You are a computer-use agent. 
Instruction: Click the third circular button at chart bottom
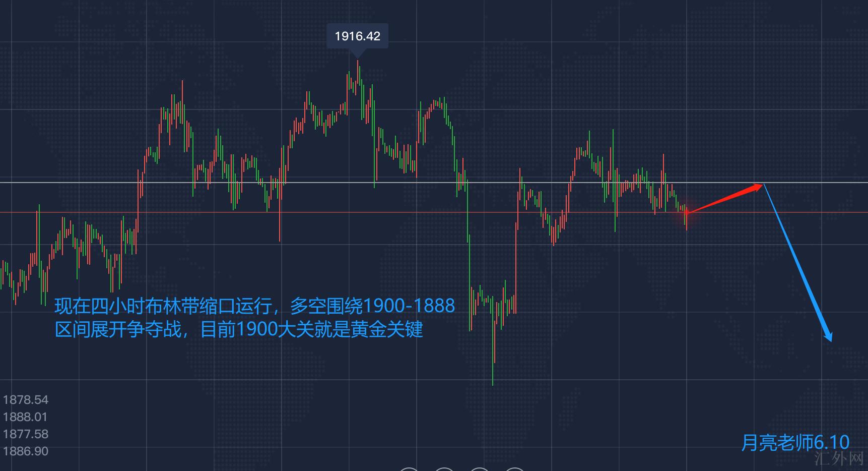click(x=479, y=469)
